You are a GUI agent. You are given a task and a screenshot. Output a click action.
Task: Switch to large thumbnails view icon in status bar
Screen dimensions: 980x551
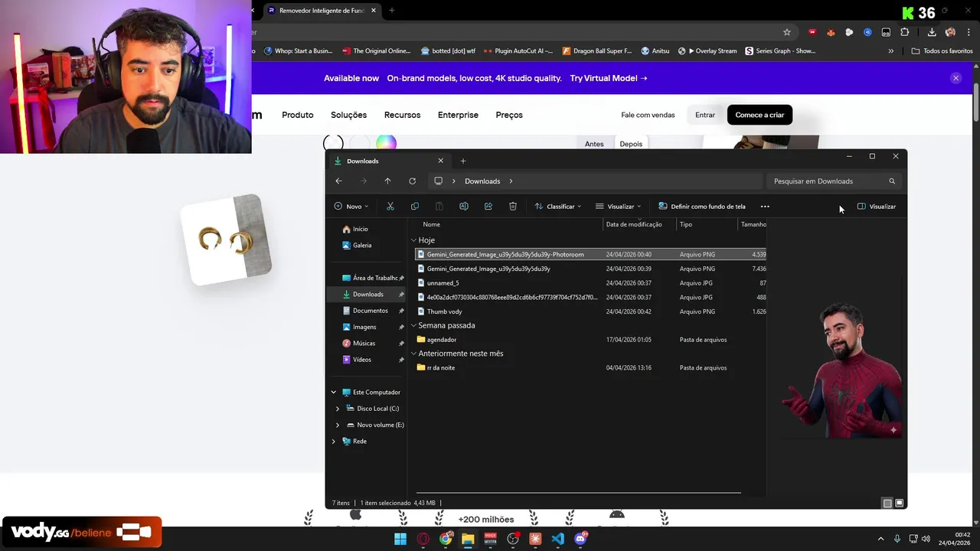coord(900,503)
